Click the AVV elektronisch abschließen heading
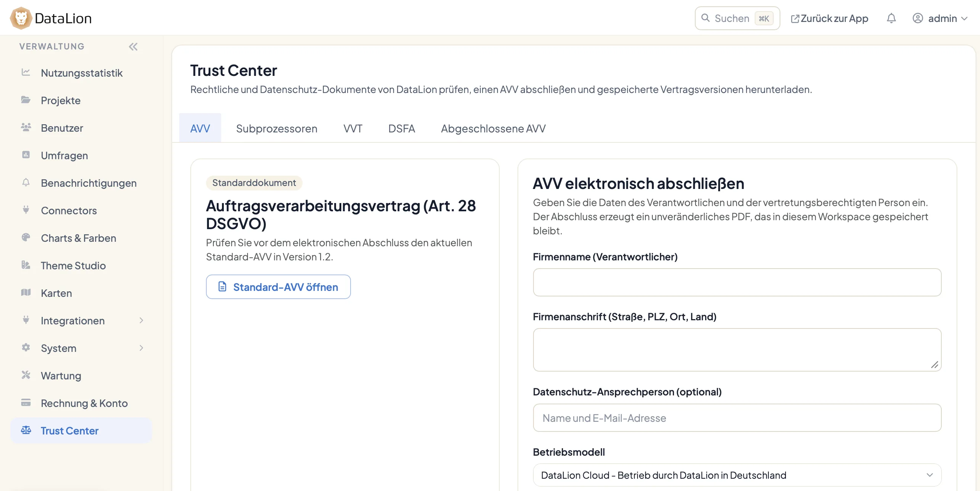This screenshot has height=491, width=980. (x=638, y=183)
